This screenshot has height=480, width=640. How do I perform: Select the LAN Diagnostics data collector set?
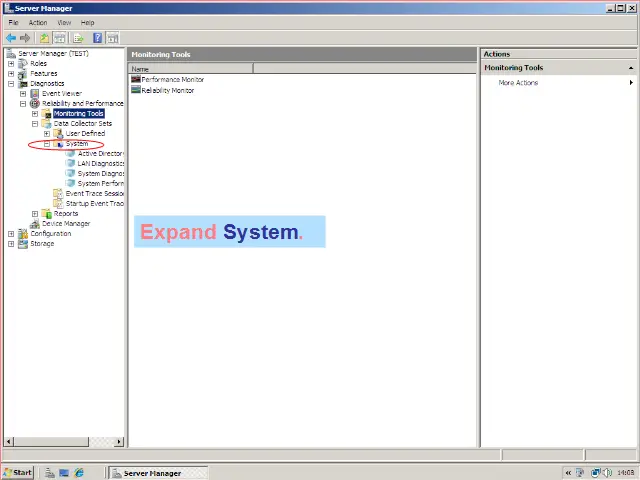click(x=100, y=164)
